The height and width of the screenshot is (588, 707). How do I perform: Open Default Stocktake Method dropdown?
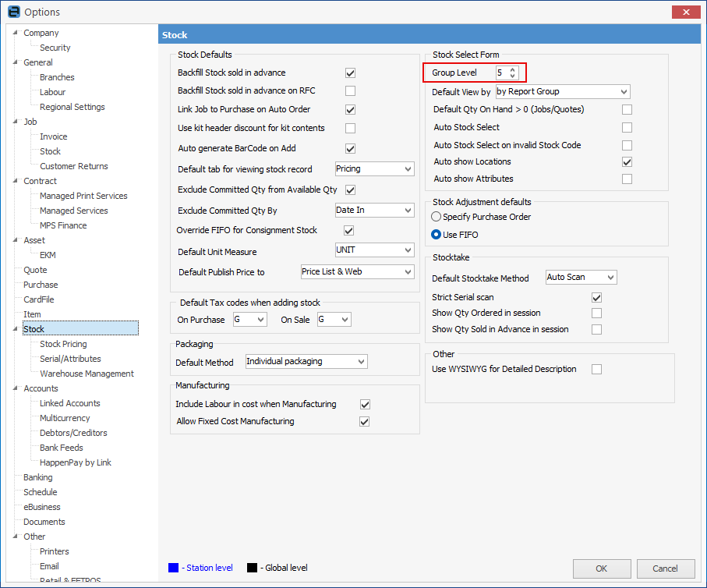(x=582, y=277)
